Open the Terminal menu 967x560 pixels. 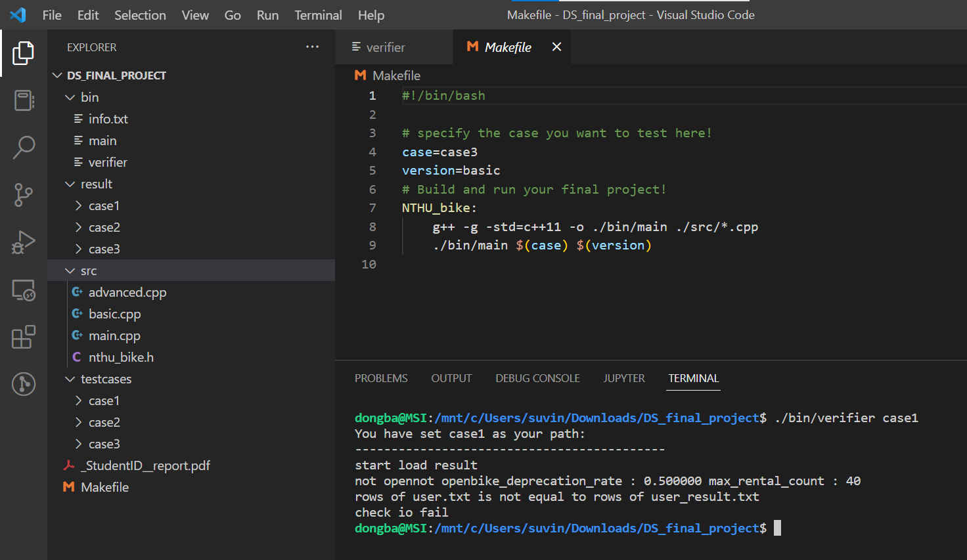tap(318, 14)
